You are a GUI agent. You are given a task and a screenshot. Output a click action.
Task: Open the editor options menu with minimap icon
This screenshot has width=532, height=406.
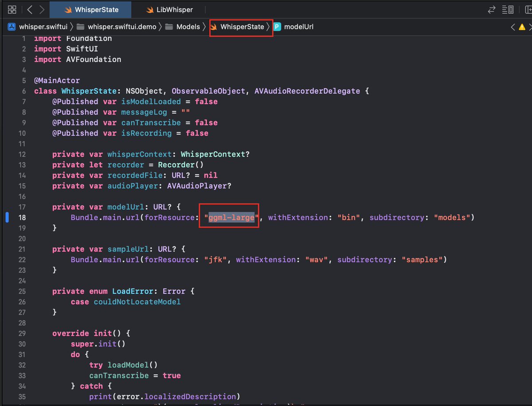point(508,9)
